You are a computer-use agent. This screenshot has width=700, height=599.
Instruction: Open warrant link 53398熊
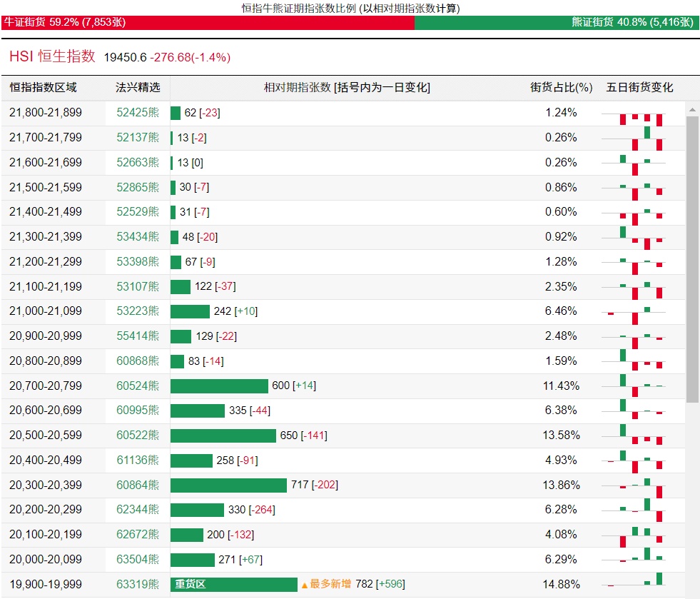(x=138, y=262)
